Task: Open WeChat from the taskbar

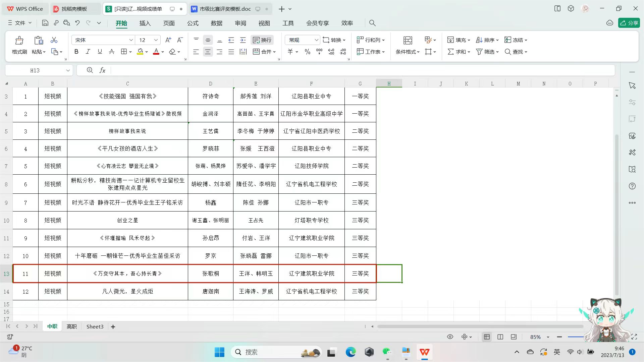Action: (387, 352)
